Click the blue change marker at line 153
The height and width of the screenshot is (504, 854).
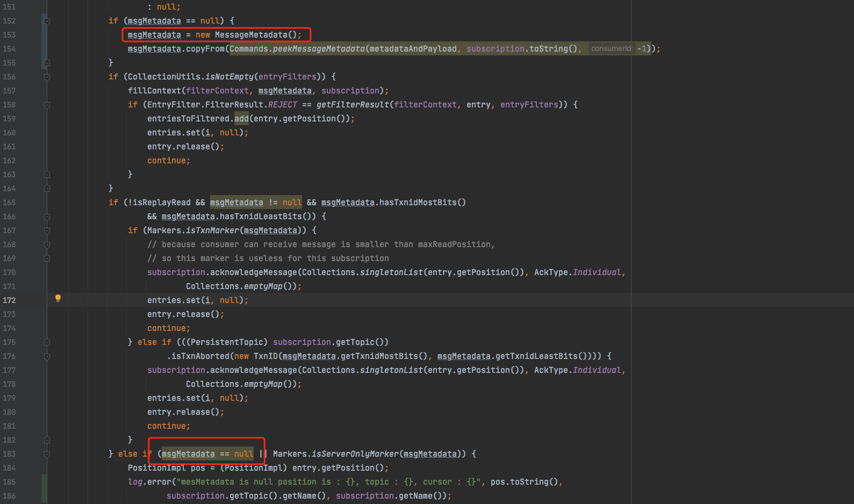click(44, 42)
